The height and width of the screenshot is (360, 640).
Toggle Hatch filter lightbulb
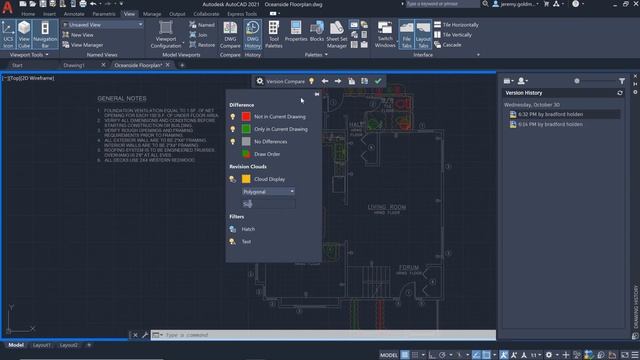click(x=233, y=229)
